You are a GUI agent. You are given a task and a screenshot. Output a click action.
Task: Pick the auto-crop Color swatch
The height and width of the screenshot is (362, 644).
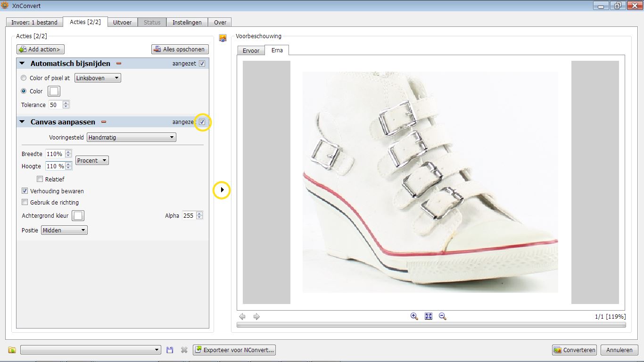(54, 91)
